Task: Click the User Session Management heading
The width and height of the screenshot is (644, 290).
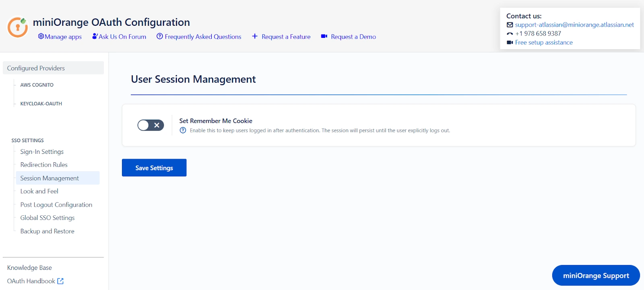Action: 193,79
